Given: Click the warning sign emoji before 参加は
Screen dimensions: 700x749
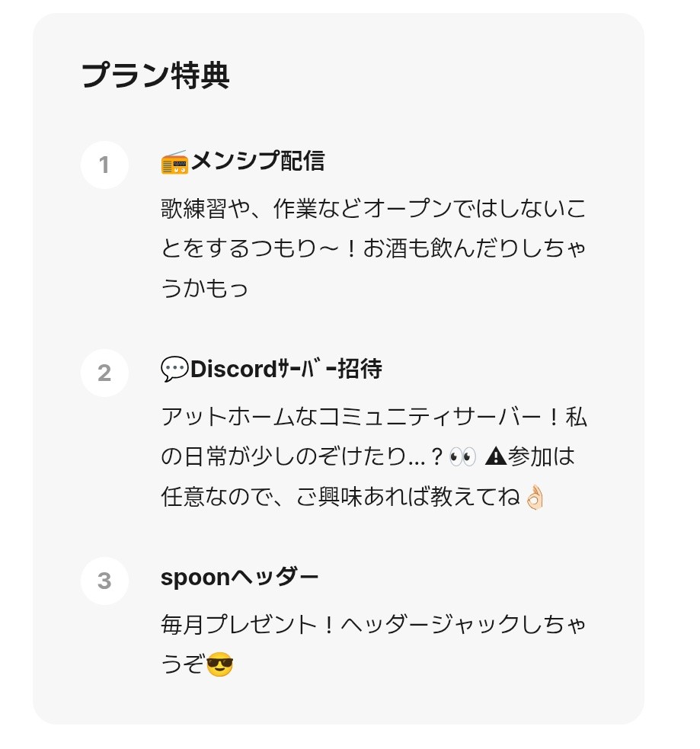Looking at the screenshot, I should coord(496,456).
